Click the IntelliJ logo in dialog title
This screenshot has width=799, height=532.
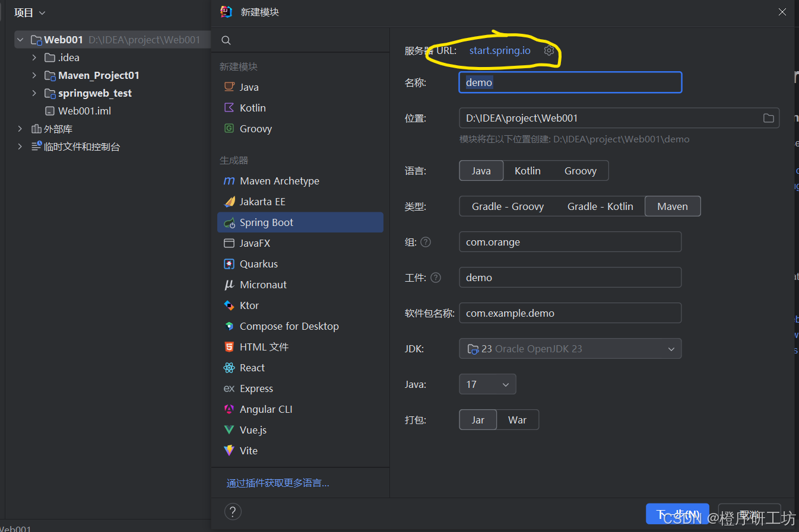[226, 12]
